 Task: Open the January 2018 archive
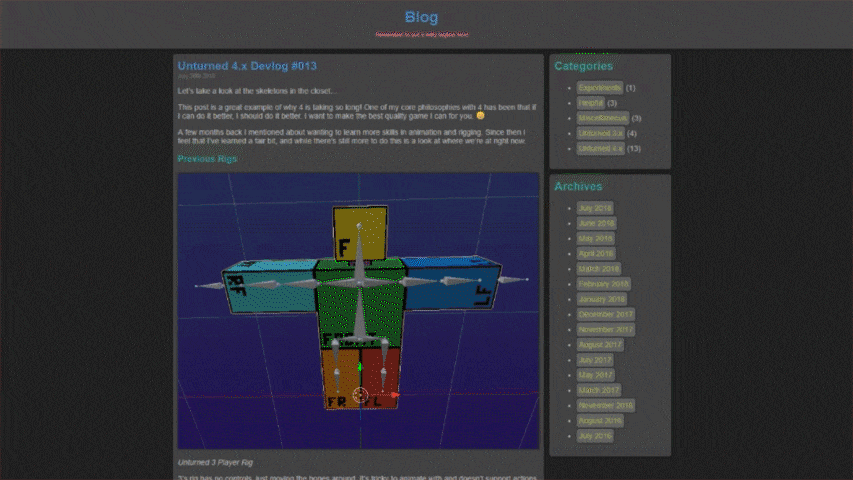click(602, 299)
